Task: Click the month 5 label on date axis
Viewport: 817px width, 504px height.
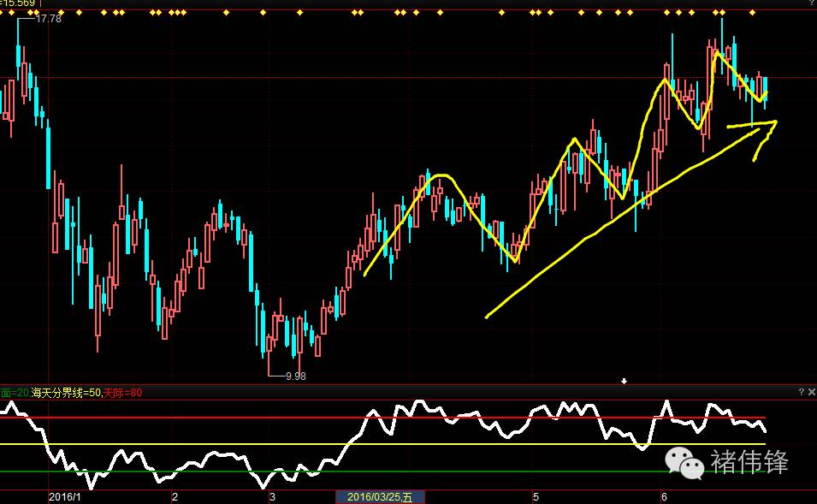Action: coord(536,496)
